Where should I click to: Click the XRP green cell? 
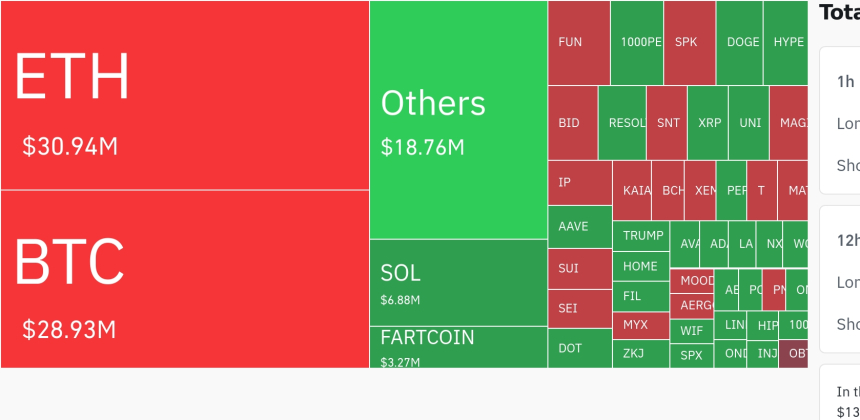(708, 123)
